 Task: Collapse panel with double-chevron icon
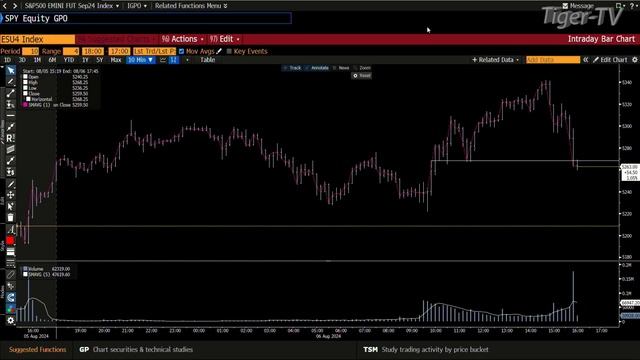[585, 60]
